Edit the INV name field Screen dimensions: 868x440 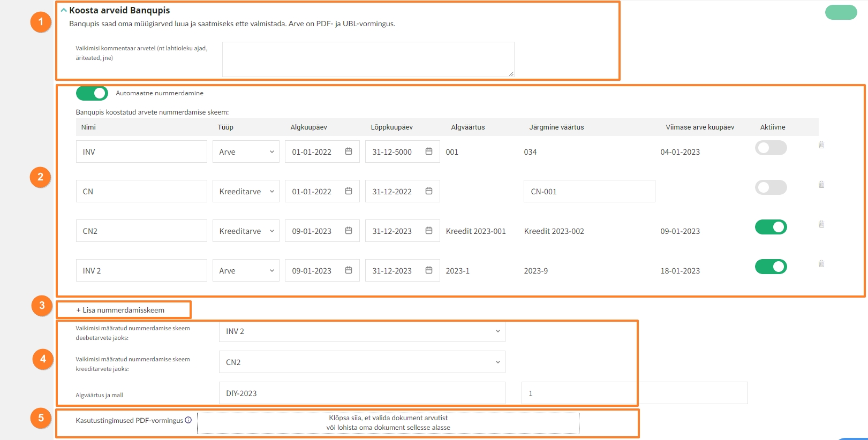point(141,151)
